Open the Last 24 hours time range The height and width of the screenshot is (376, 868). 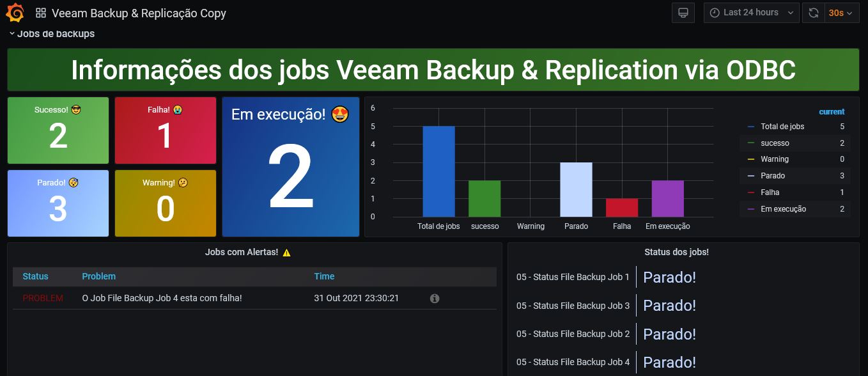click(751, 13)
